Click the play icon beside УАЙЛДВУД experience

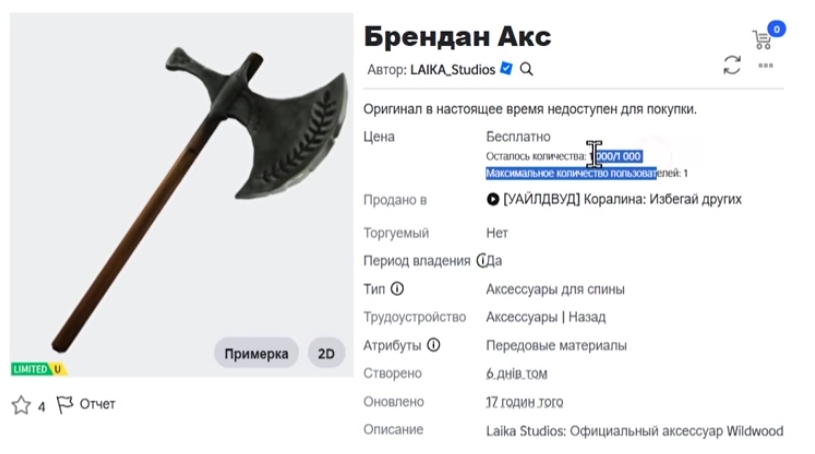(x=493, y=199)
